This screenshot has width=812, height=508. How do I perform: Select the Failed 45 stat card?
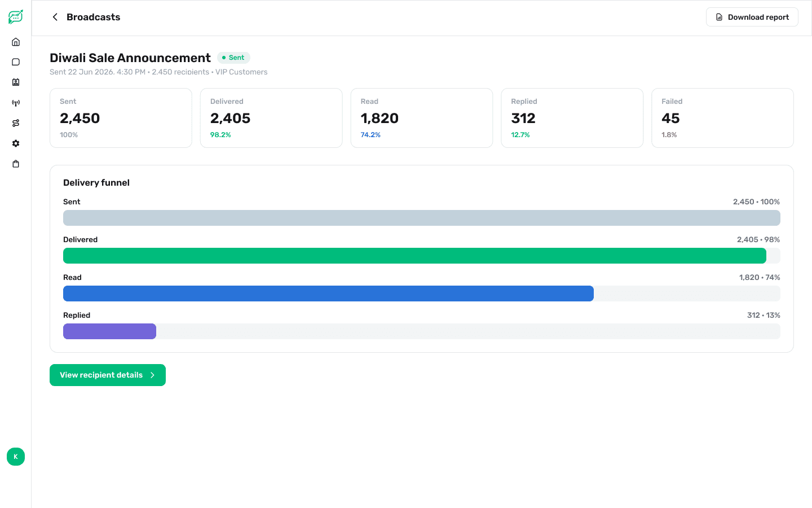[x=722, y=118]
